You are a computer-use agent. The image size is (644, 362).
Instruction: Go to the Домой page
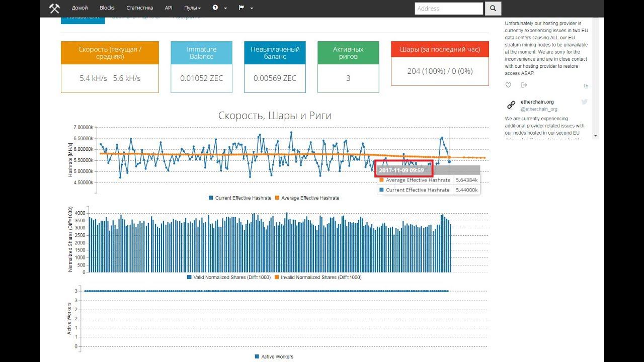click(x=79, y=8)
